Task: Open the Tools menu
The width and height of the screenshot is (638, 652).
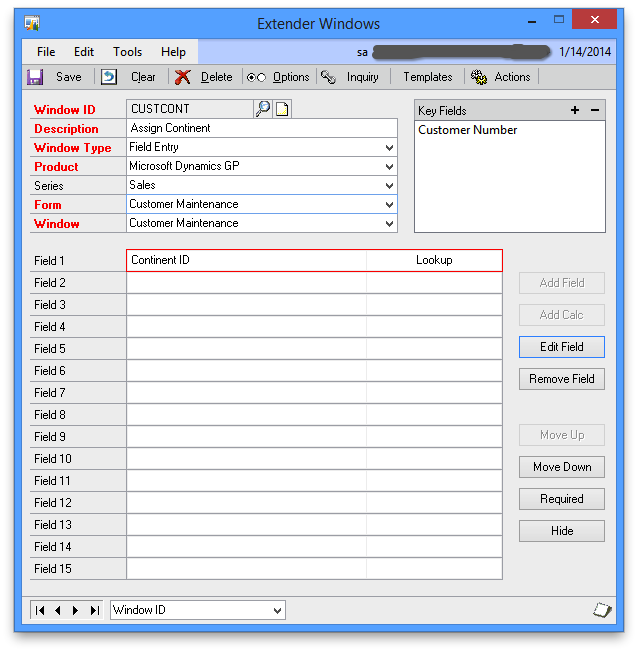Action: point(127,52)
